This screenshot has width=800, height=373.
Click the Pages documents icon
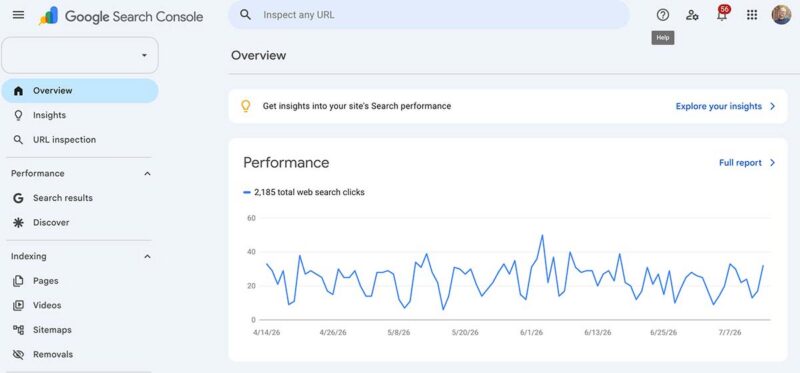[x=18, y=281]
